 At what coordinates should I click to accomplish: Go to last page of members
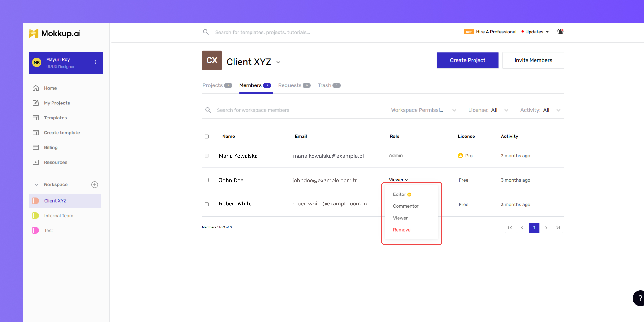coord(558,228)
